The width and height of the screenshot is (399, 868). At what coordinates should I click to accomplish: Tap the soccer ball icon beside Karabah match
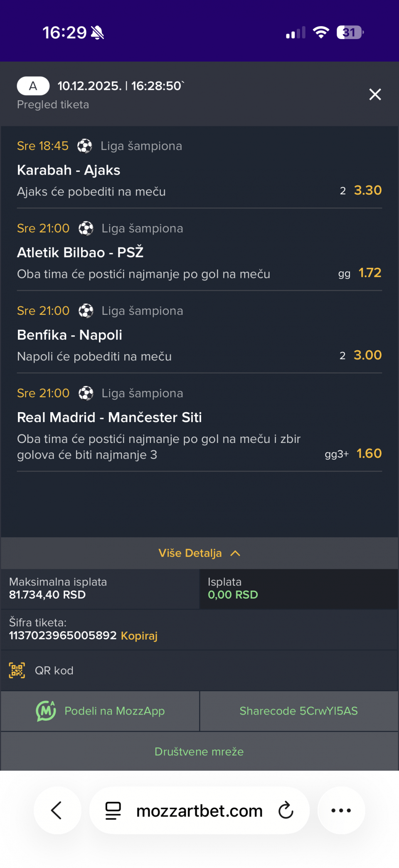[85, 146]
